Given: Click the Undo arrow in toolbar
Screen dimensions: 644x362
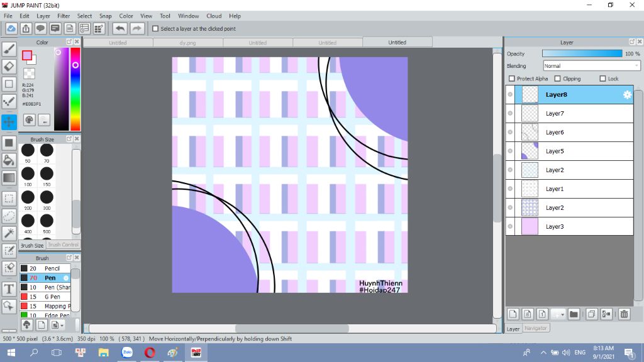Looking at the screenshot, I should point(120,29).
